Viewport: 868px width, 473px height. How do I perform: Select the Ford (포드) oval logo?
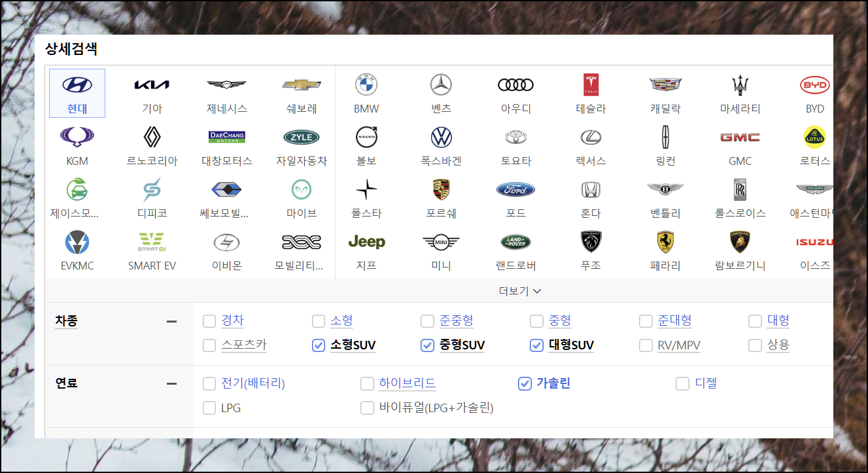(x=515, y=189)
